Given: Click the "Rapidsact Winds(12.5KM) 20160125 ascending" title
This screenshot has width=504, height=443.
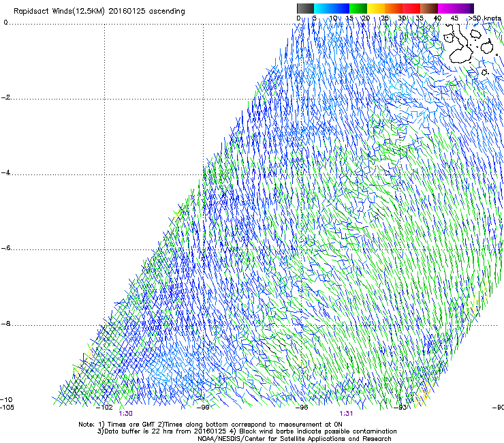Looking at the screenshot, I should pyautogui.click(x=99, y=12).
